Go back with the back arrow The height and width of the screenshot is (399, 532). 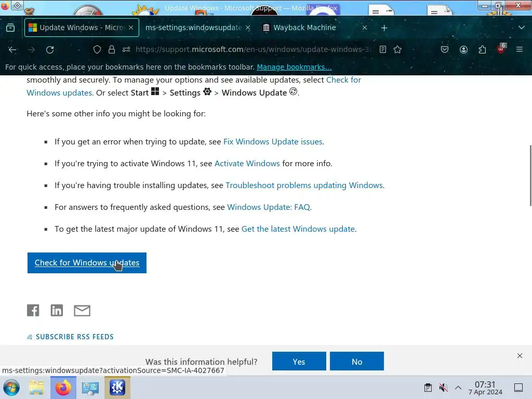(12, 50)
